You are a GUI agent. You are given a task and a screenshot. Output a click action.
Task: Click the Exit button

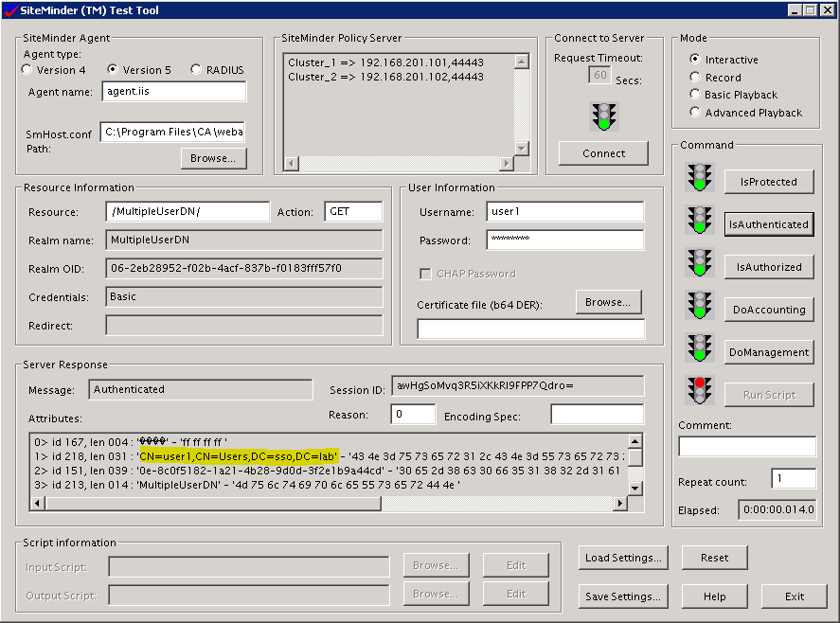tap(795, 596)
